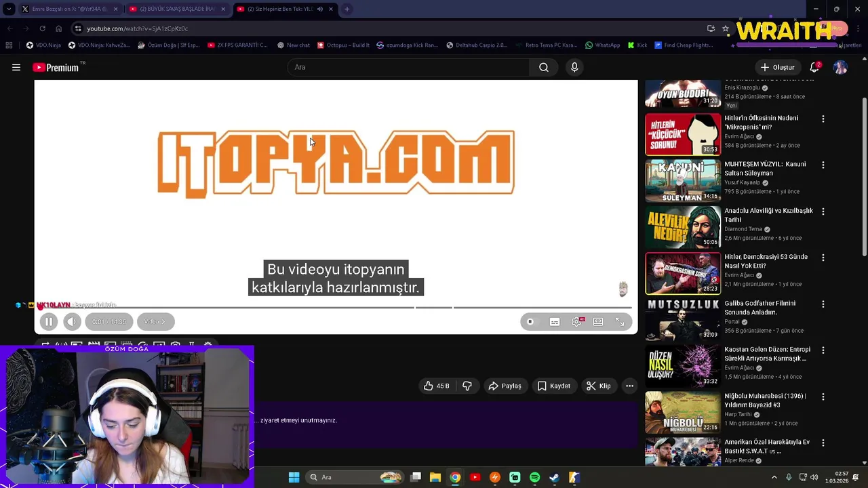Image resolution: width=868 pixels, height=488 pixels.
Task: Click the search magnifier button
Action: click(x=544, y=67)
